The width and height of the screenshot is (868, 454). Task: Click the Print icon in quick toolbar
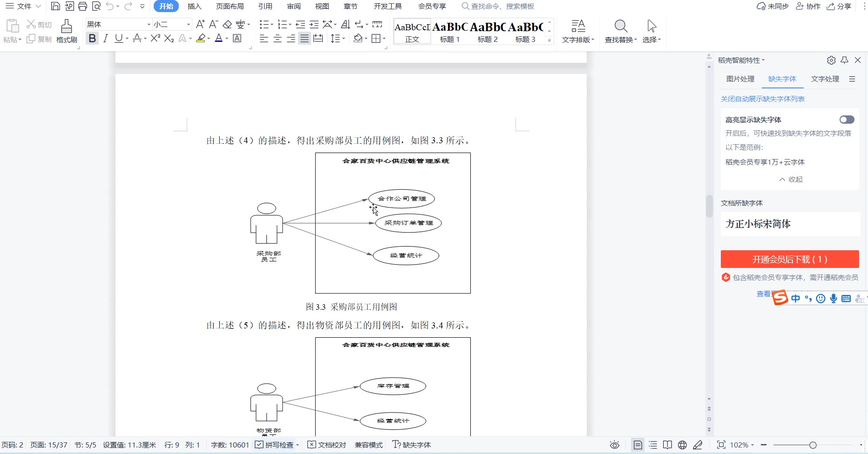pos(83,6)
